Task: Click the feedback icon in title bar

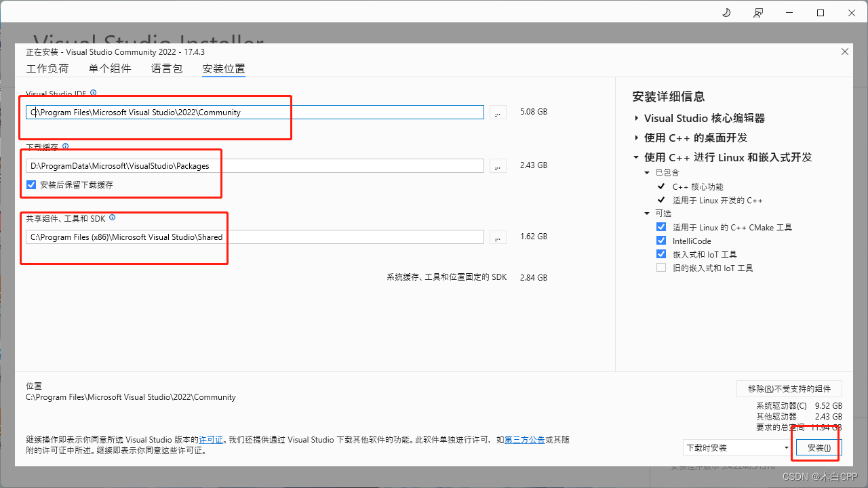Action: tap(757, 13)
